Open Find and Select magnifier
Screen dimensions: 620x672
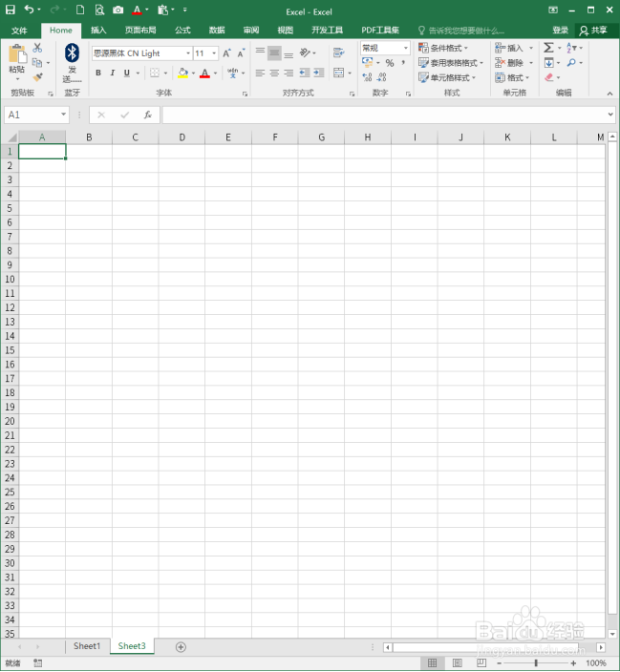click(x=571, y=63)
